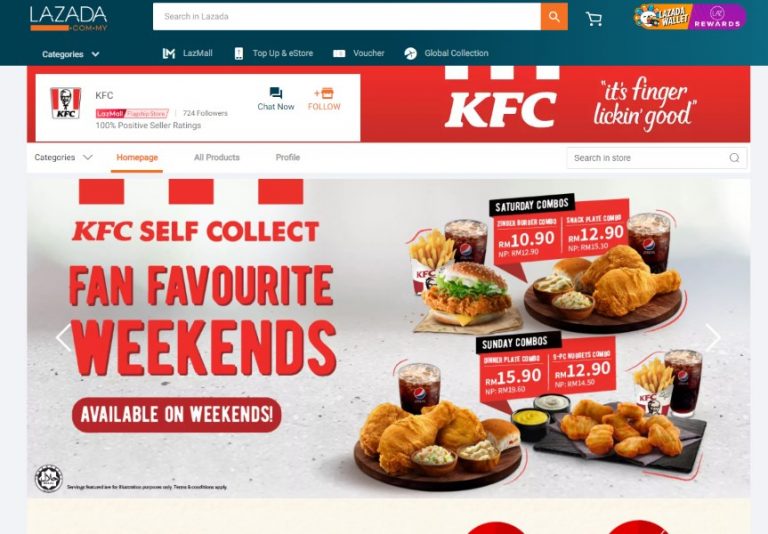
Task: Click the Lazada logo to go home
Action: 69,19
